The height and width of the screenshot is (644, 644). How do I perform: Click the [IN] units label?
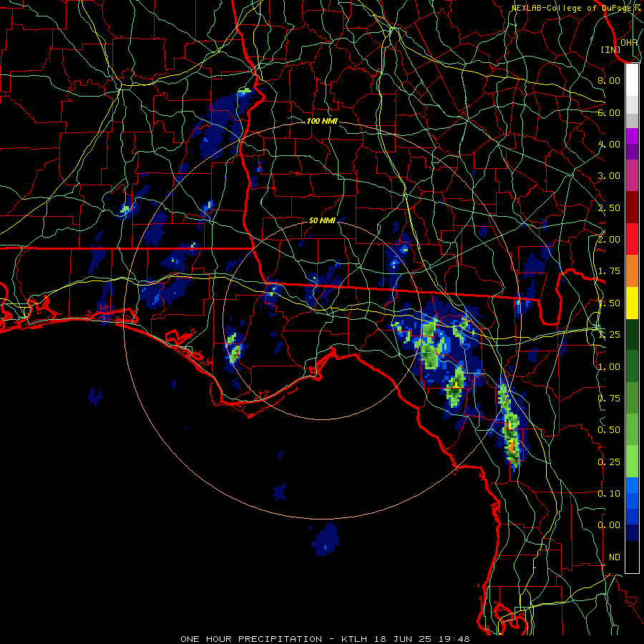[x=610, y=49]
